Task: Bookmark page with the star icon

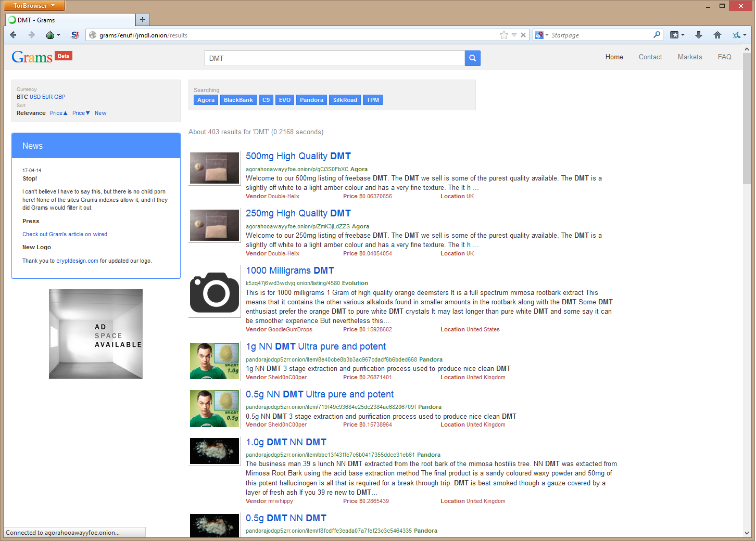Action: click(x=503, y=35)
